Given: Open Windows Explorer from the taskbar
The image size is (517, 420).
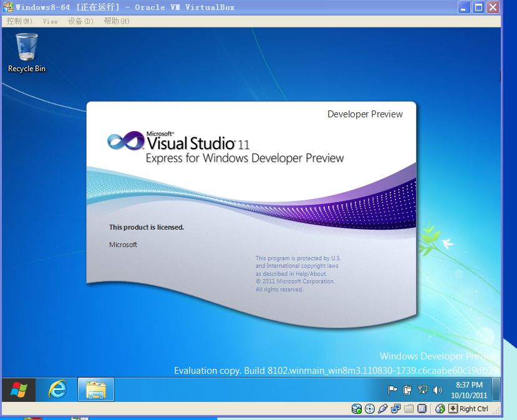Looking at the screenshot, I should [95, 390].
